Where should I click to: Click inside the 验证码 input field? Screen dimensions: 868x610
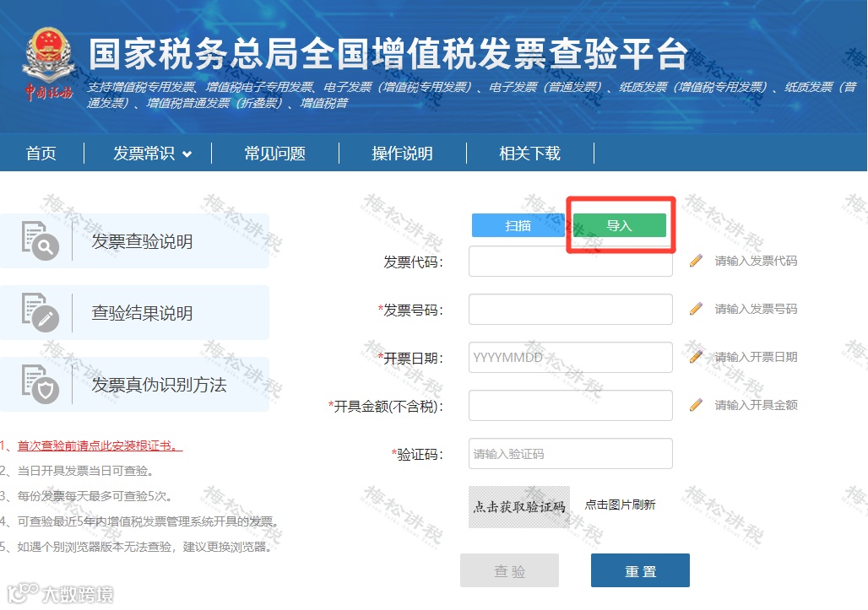(x=570, y=453)
